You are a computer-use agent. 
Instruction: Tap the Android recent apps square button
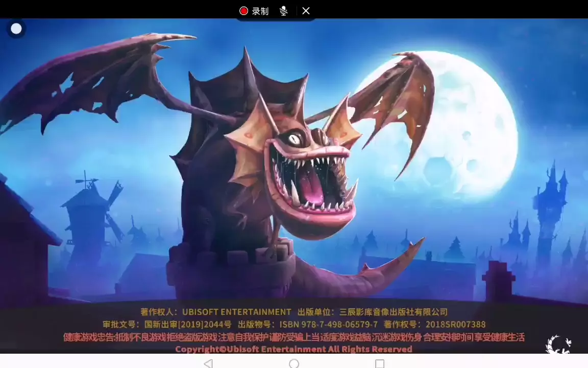[x=380, y=363]
